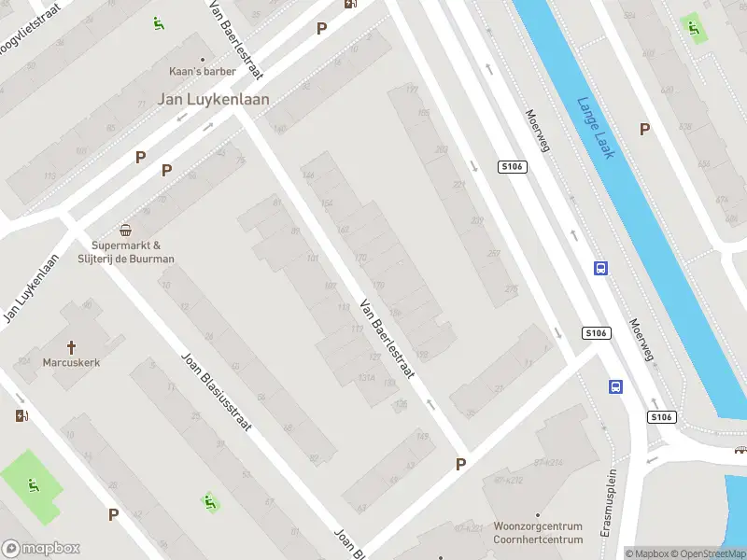Click the S106 road shield near top
The width and height of the screenshot is (747, 560).
tap(513, 167)
